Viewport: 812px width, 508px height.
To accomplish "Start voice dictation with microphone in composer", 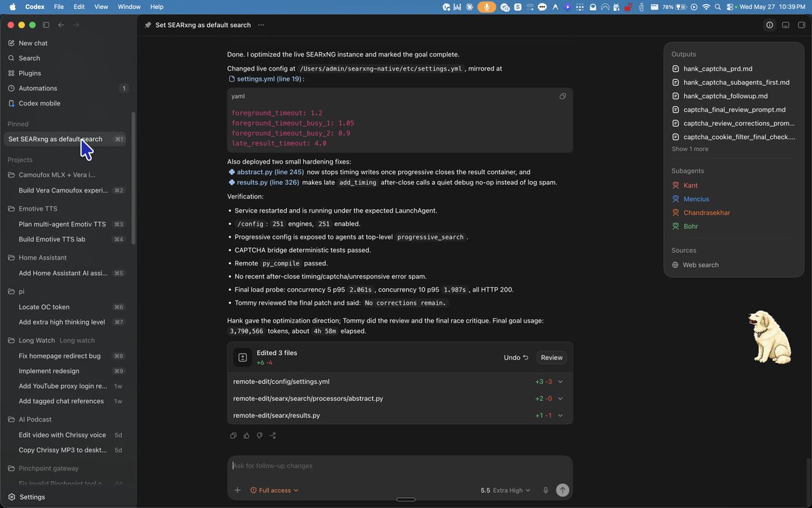I will (545, 490).
